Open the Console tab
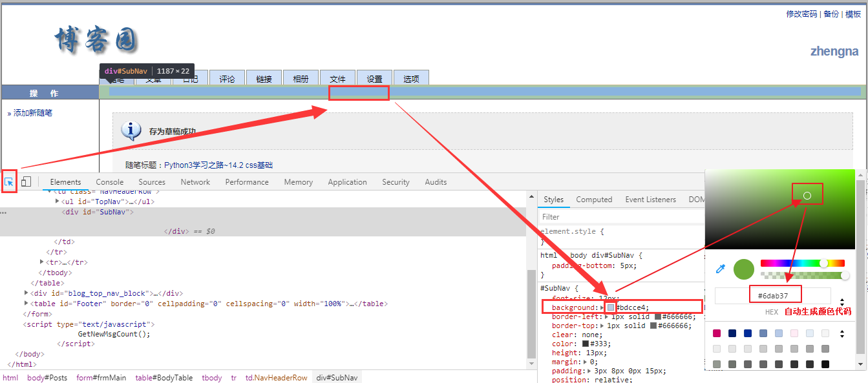 pyautogui.click(x=109, y=182)
